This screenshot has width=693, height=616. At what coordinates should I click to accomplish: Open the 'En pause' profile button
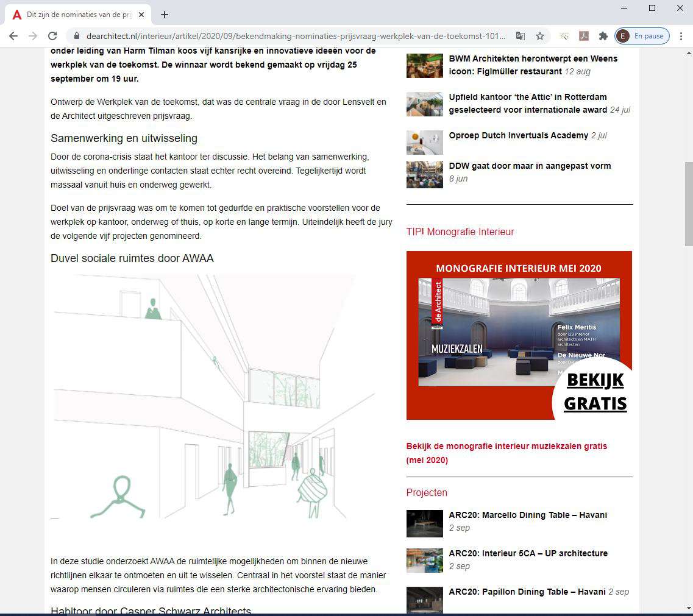(x=642, y=36)
